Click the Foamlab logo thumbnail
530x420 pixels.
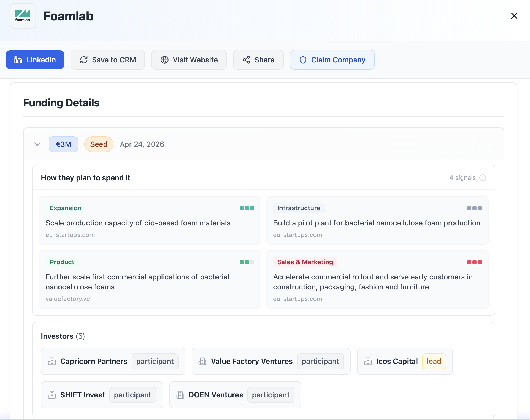[23, 16]
